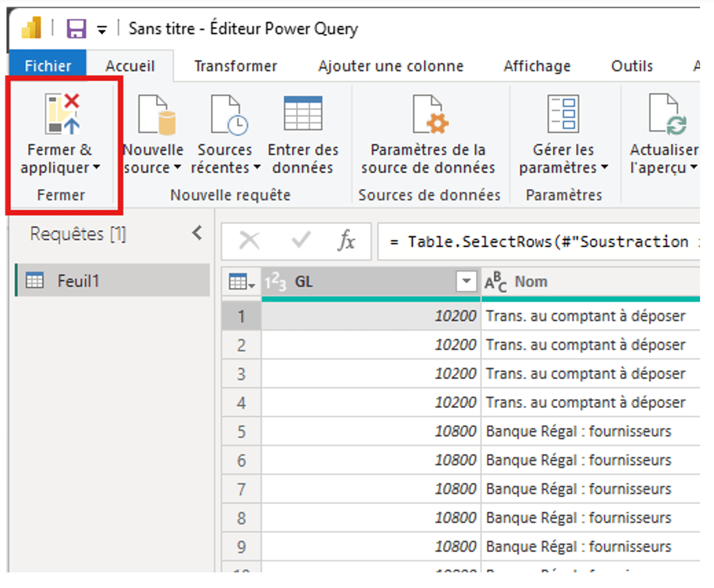Cancel formula with the X button
Screen dimensions: 714x588
[x=249, y=241]
